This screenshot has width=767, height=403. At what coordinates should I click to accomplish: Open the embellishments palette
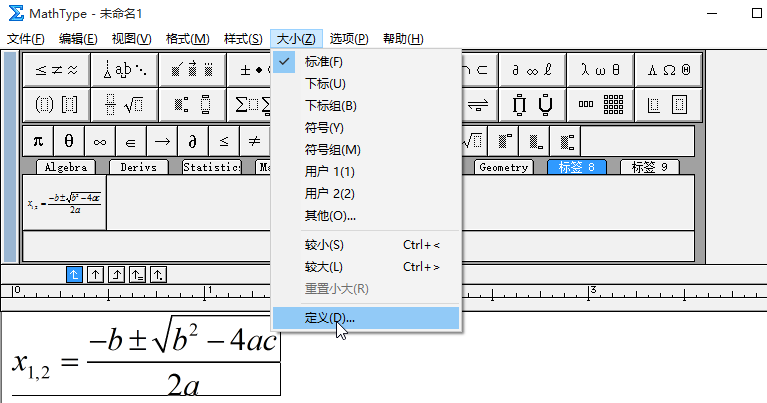[192, 70]
